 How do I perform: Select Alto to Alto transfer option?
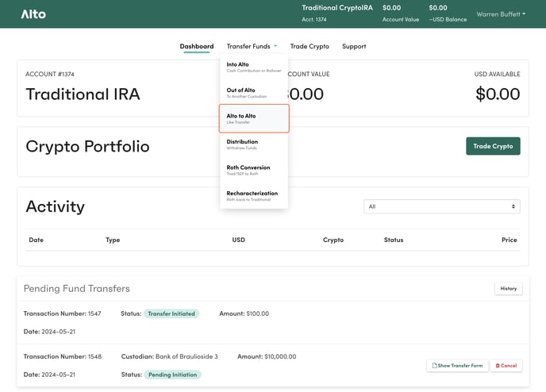point(254,118)
